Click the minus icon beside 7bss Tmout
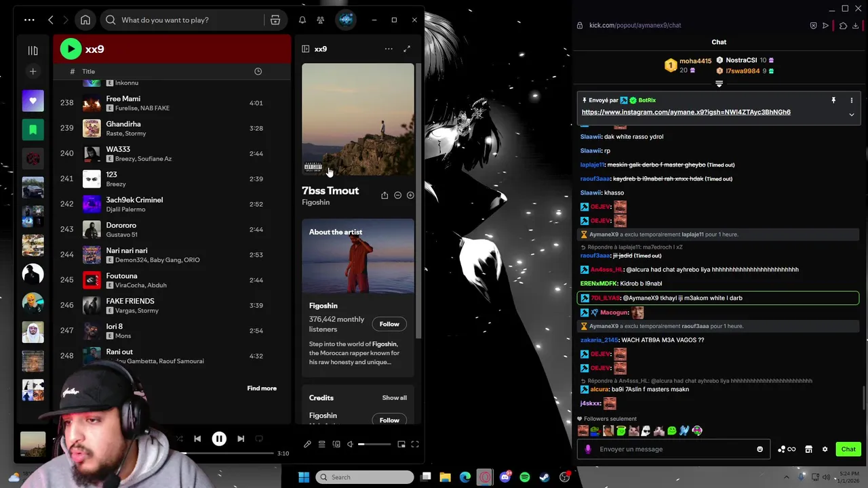 tap(397, 195)
